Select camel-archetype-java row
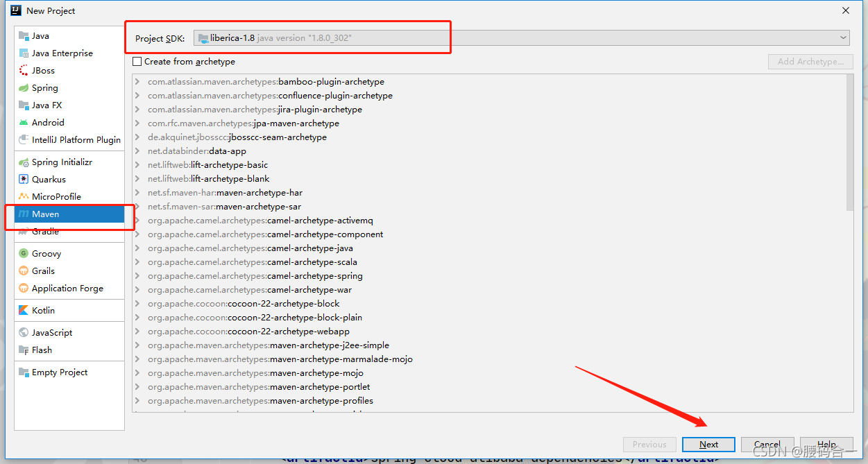The width and height of the screenshot is (868, 464). [x=489, y=248]
